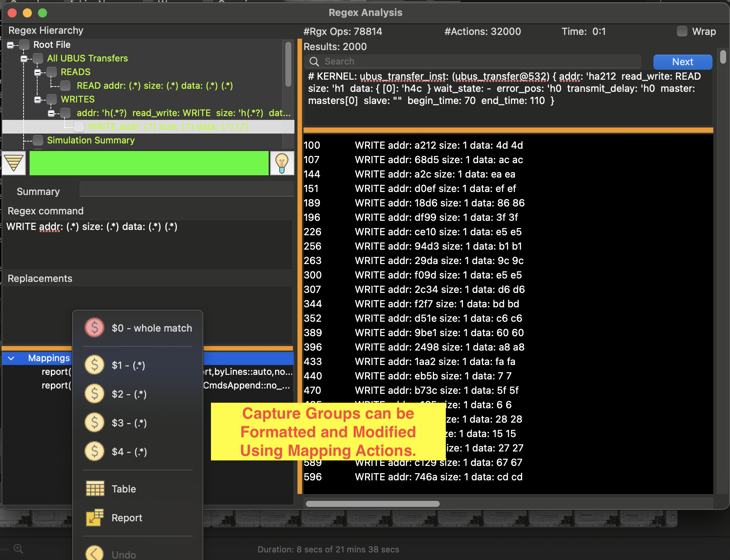Click Undo in the popup menu

(138, 553)
